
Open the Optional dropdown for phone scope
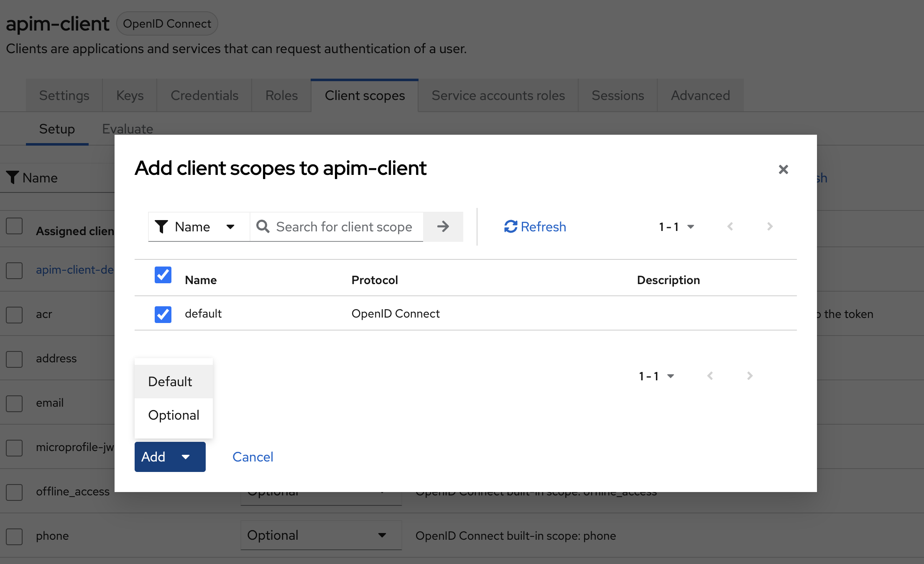point(320,536)
